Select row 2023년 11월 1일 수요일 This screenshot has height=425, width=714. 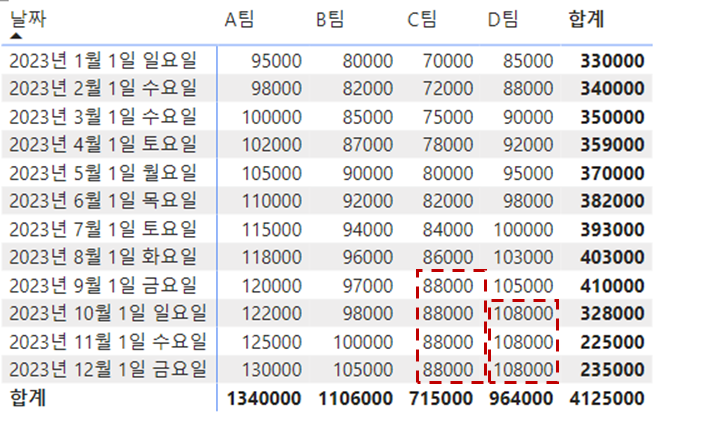pos(108,342)
